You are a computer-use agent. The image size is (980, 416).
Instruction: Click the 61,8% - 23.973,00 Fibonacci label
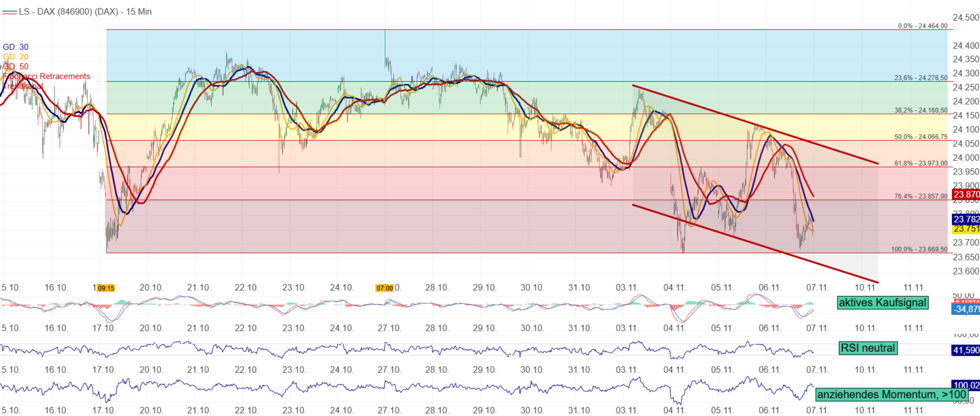pos(921,163)
